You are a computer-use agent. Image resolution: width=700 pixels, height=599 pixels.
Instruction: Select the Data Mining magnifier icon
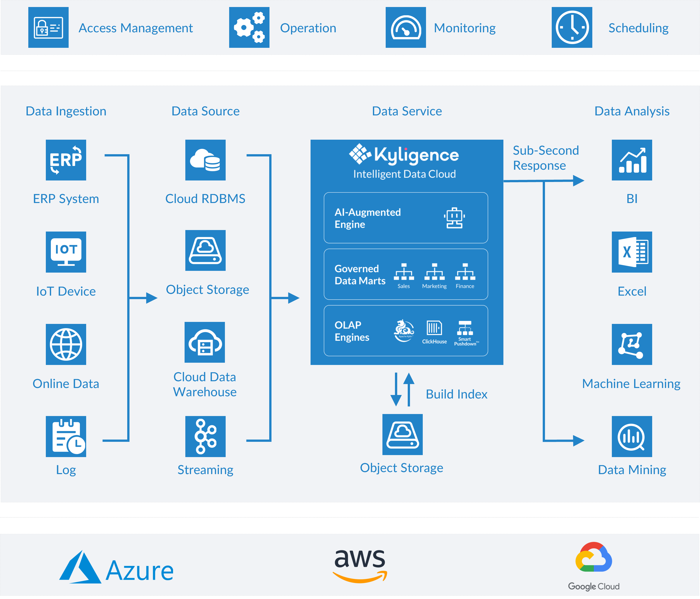tap(632, 436)
